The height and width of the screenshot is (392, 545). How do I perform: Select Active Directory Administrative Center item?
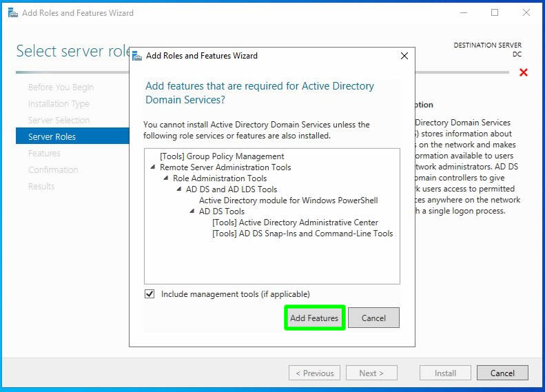(x=295, y=223)
